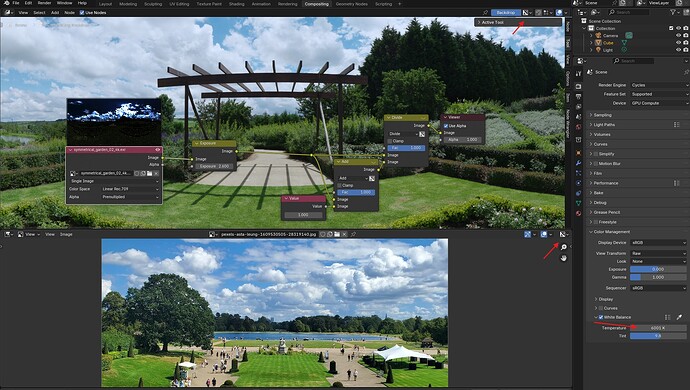Viewport: 690px width, 390px height.
Task: Hide the Camera with its eye icon
Action: (679, 35)
